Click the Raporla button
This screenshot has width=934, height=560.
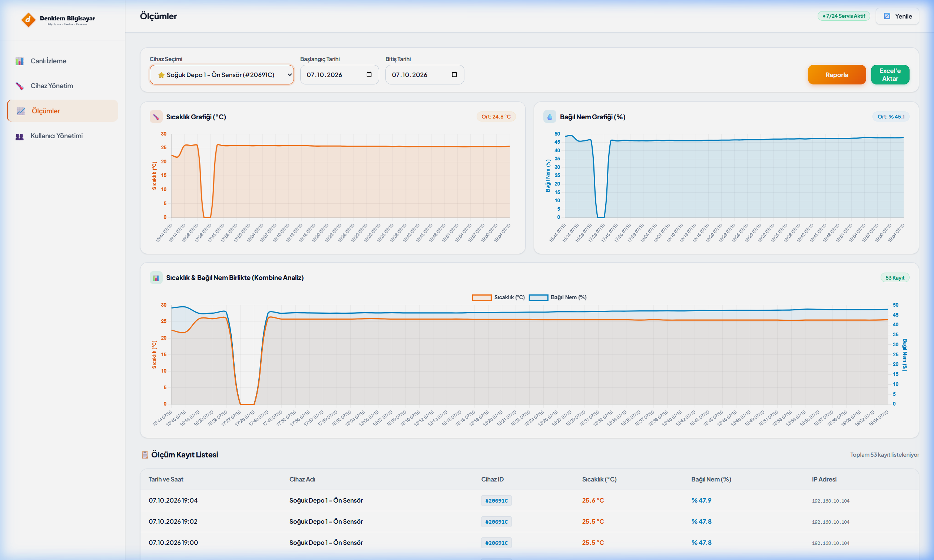point(837,75)
